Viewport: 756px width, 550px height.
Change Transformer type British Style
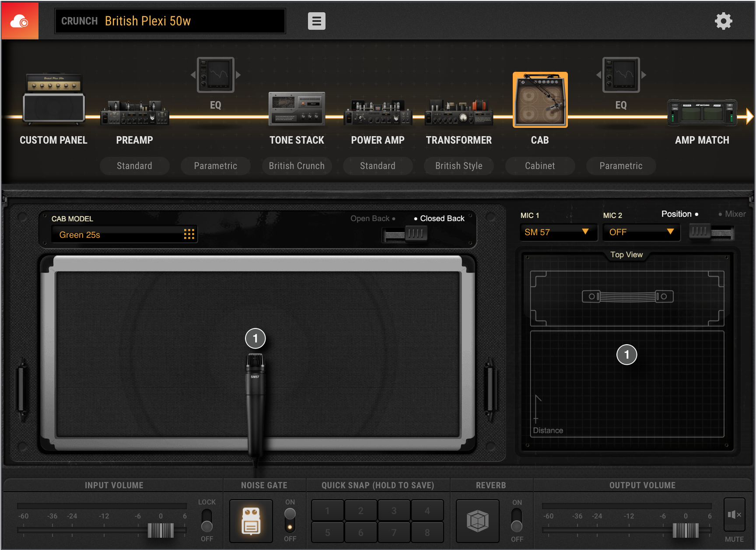(458, 166)
